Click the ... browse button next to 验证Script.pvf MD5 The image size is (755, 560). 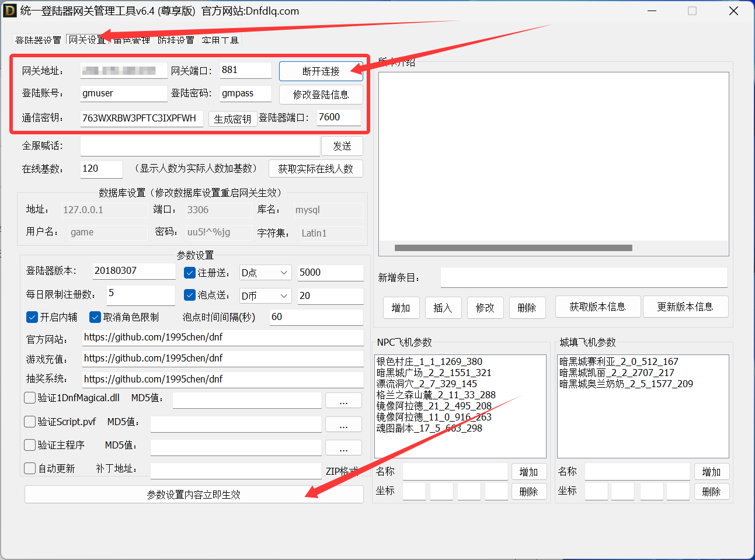(343, 424)
